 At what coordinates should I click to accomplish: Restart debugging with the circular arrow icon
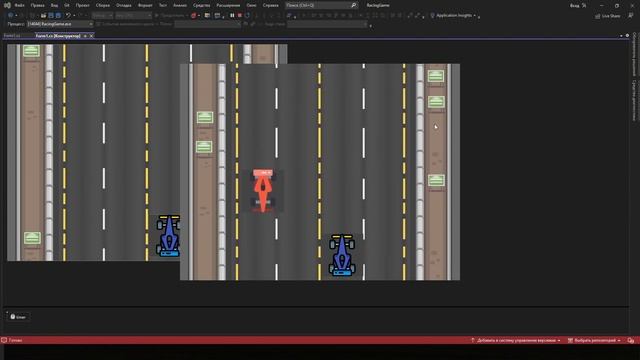point(247,16)
